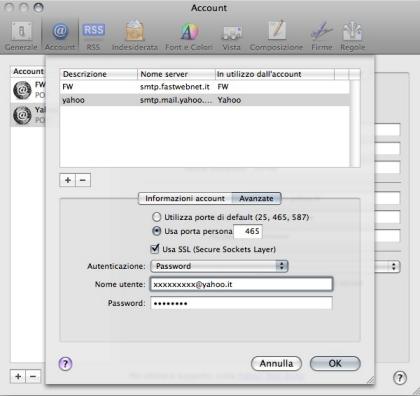420x396 pixels.
Task: Open help with the purple question mark button
Action: tap(65, 364)
